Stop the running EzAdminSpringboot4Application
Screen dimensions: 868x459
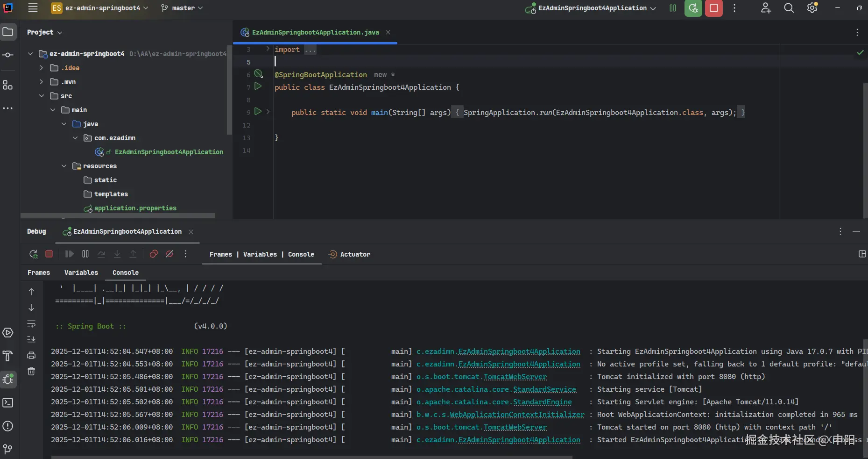(713, 8)
